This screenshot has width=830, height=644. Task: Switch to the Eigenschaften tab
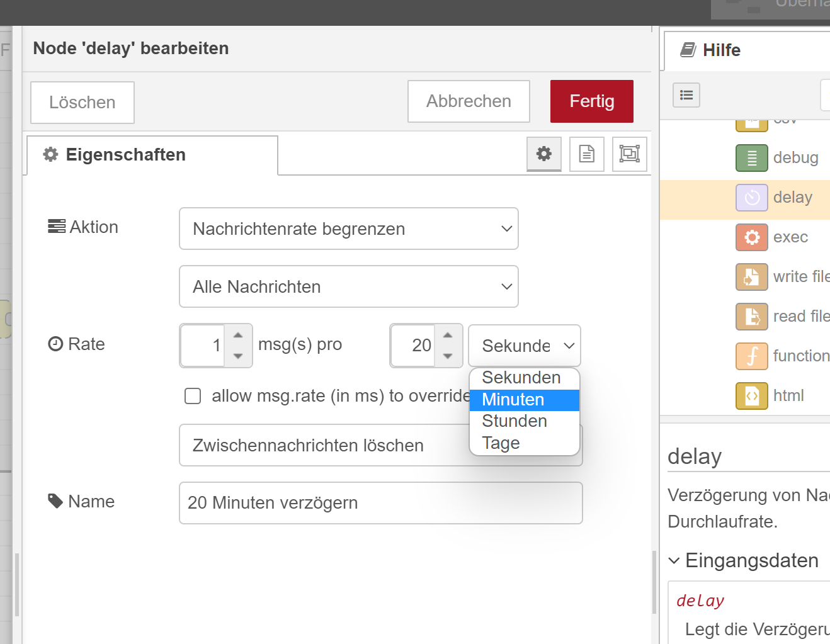point(152,155)
